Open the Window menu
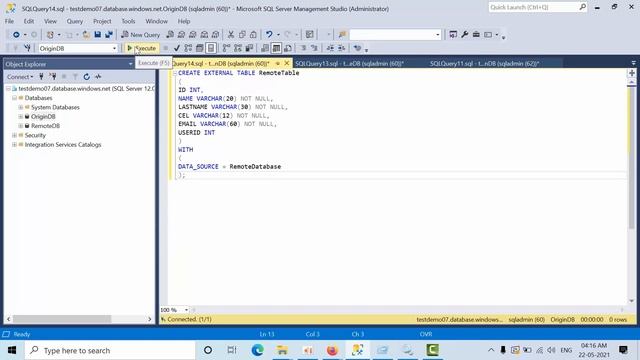640x360 pixels. [157, 21]
